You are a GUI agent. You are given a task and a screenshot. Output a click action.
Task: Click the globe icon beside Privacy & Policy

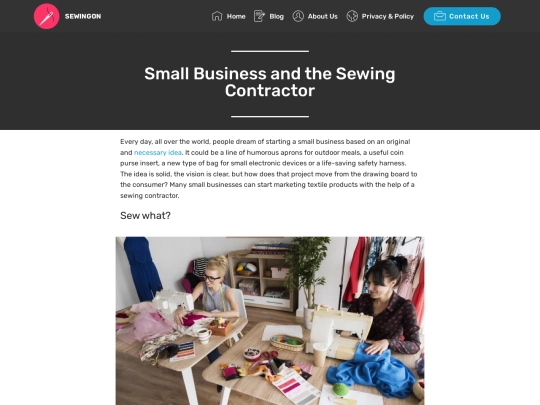(x=352, y=16)
